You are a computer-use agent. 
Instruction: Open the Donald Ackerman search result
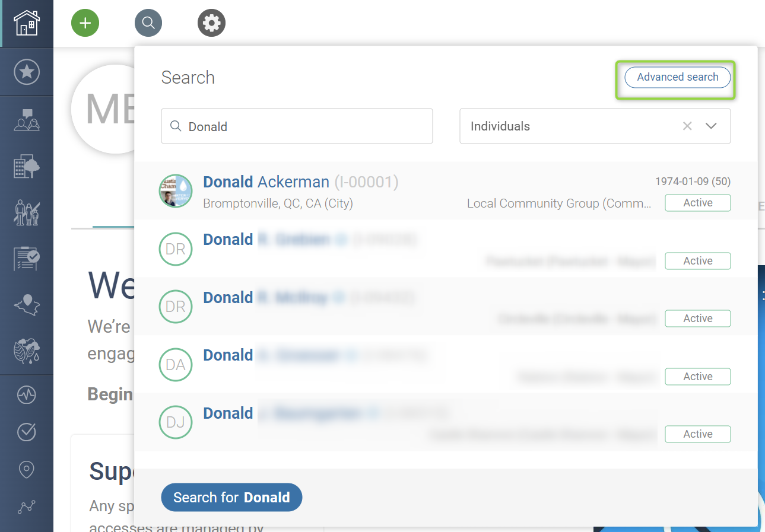[x=300, y=182]
